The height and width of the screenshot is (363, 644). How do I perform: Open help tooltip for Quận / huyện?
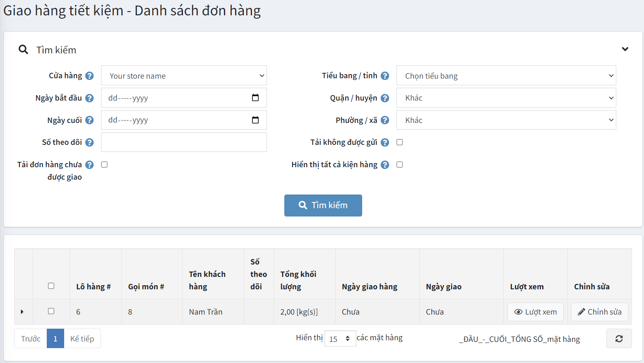[385, 98]
